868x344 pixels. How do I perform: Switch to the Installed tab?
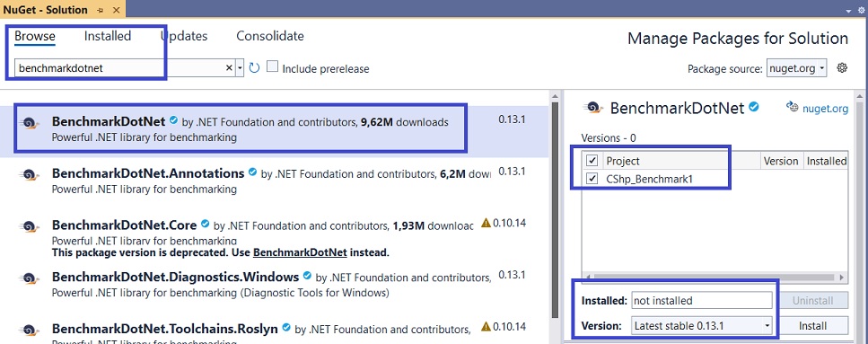coord(108,36)
